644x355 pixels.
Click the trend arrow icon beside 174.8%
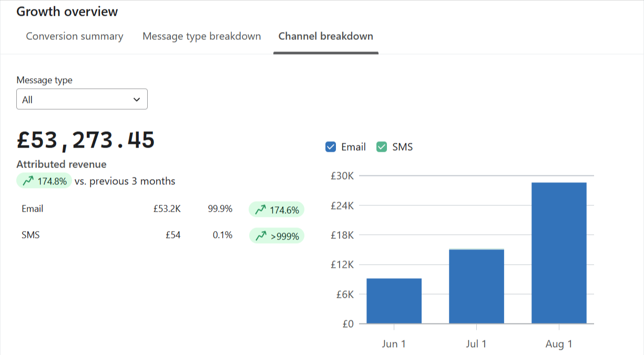click(28, 181)
